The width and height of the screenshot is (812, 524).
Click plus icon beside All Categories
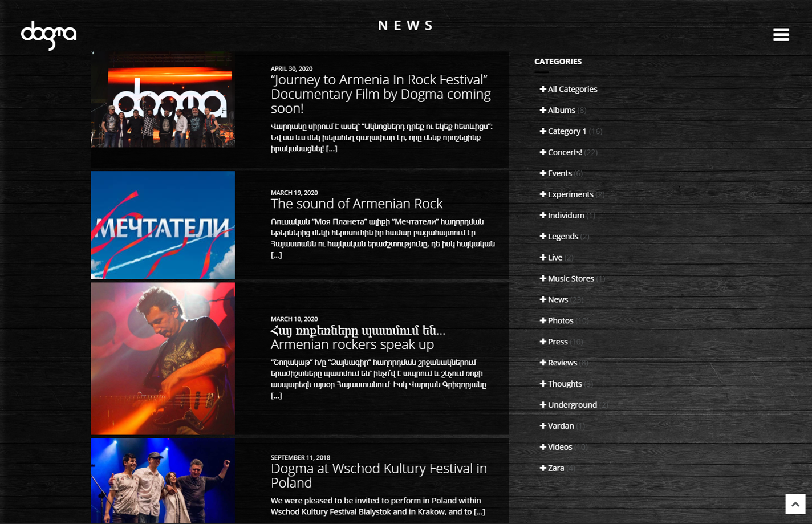click(x=543, y=89)
